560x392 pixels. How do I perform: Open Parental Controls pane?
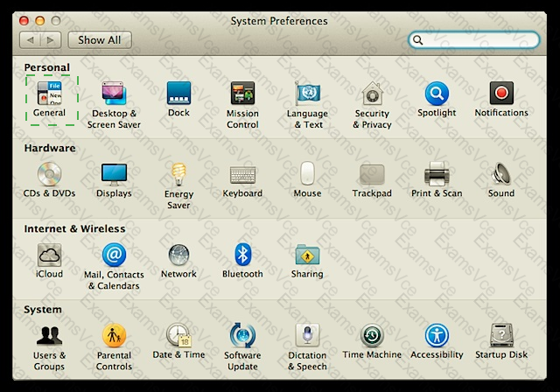(114, 336)
